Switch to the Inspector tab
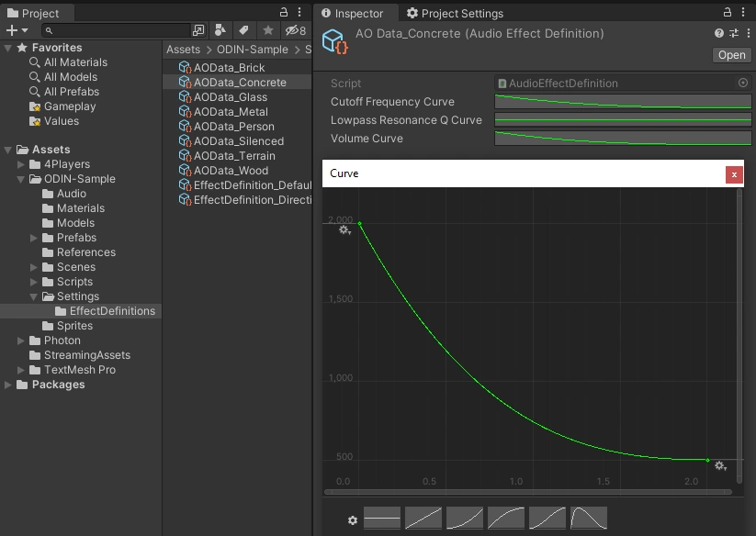Image resolution: width=756 pixels, height=536 pixels. (x=355, y=13)
